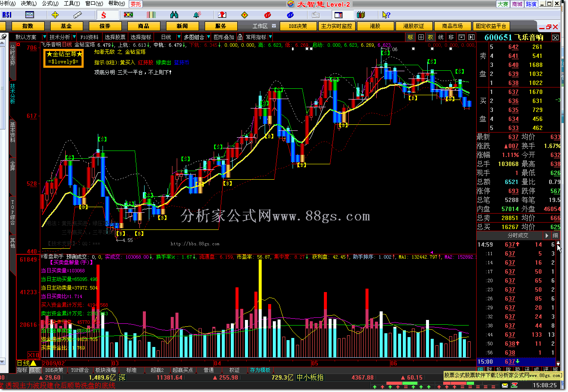The height and width of the screenshot is (392, 568).
Task: Expand the 技术分析 dropdown arrow
Action: point(74,37)
